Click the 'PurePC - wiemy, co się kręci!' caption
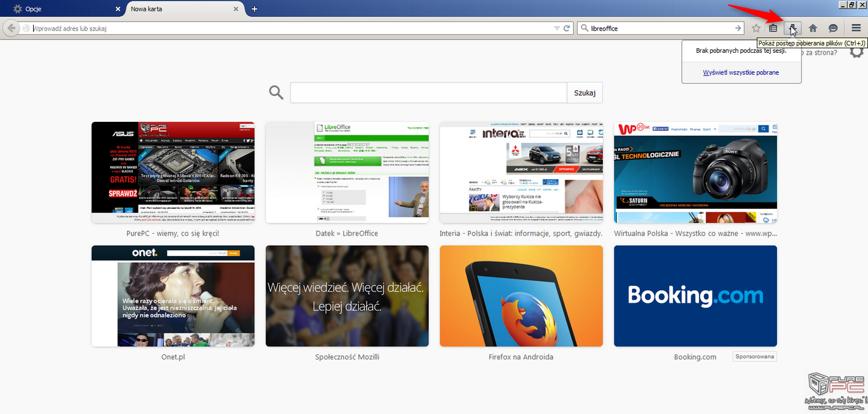The width and height of the screenshot is (868, 414). coord(173,233)
